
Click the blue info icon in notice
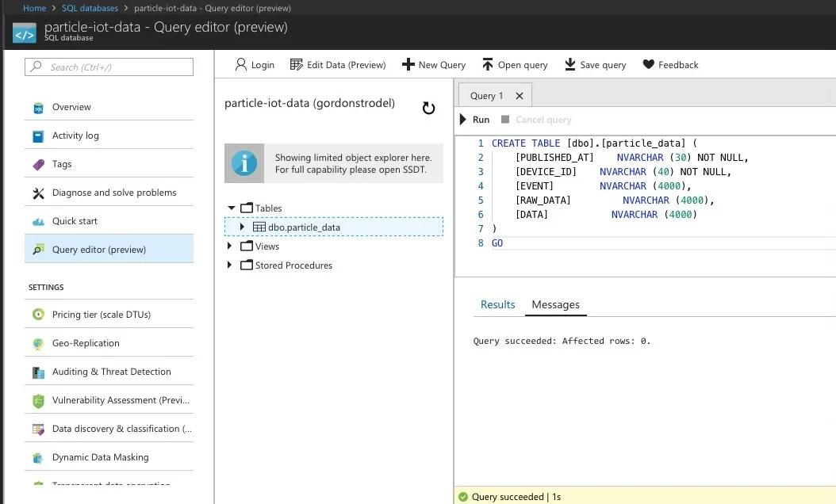point(244,163)
